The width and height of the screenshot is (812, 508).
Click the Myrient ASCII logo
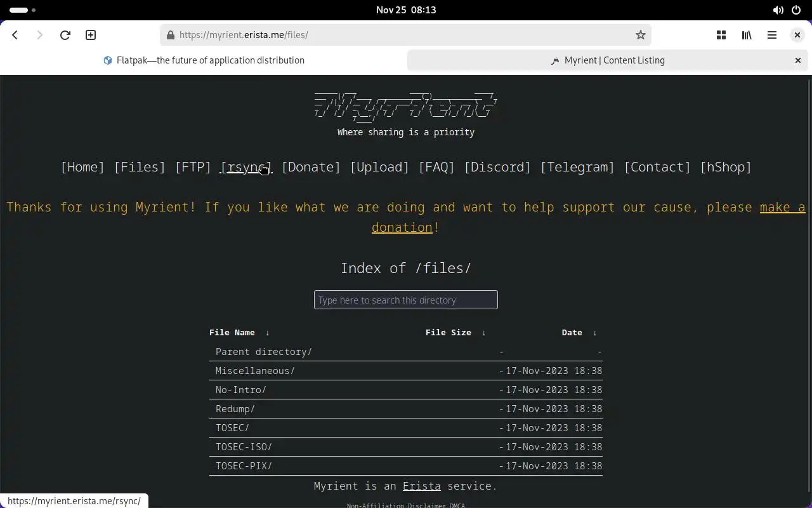point(406,106)
